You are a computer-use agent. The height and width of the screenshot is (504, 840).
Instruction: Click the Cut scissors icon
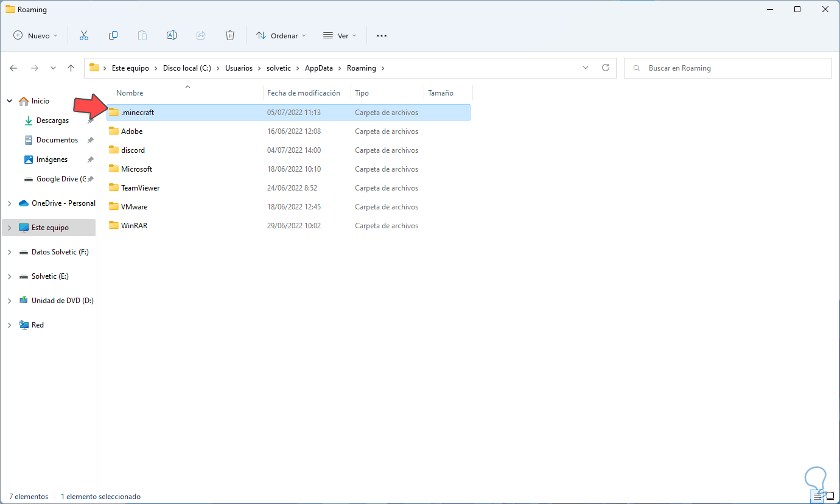tap(84, 35)
